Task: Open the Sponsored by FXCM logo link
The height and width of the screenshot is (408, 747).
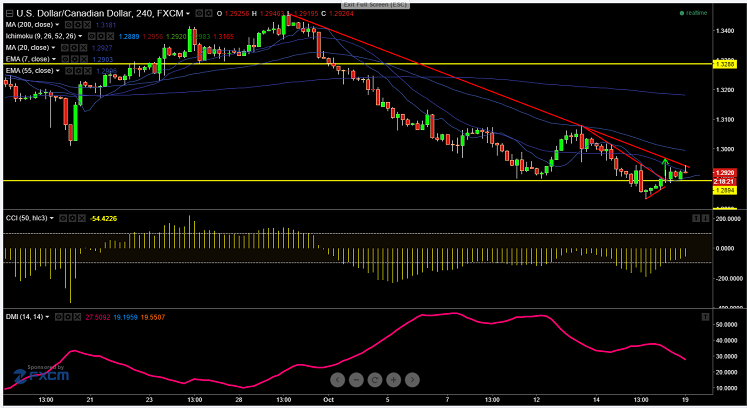Action: point(41,373)
